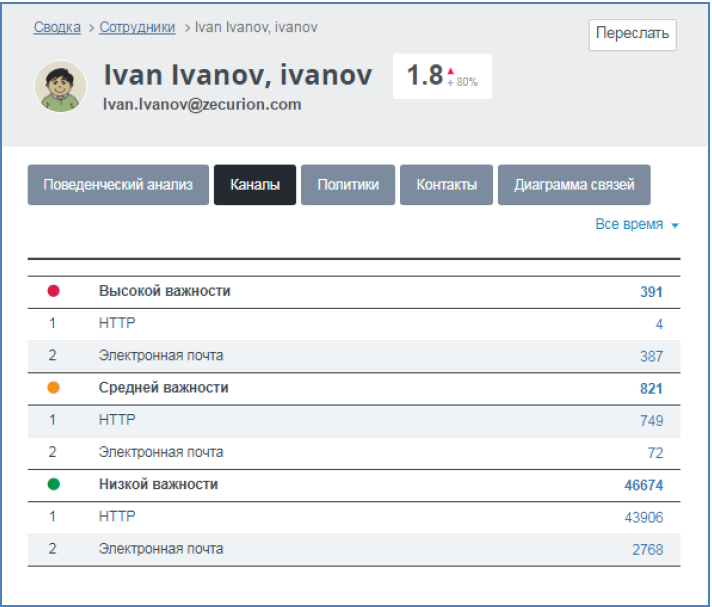Image resolution: width=712 pixels, height=607 pixels.
Task: Click the 821 medium importance total
Action: click(x=651, y=388)
